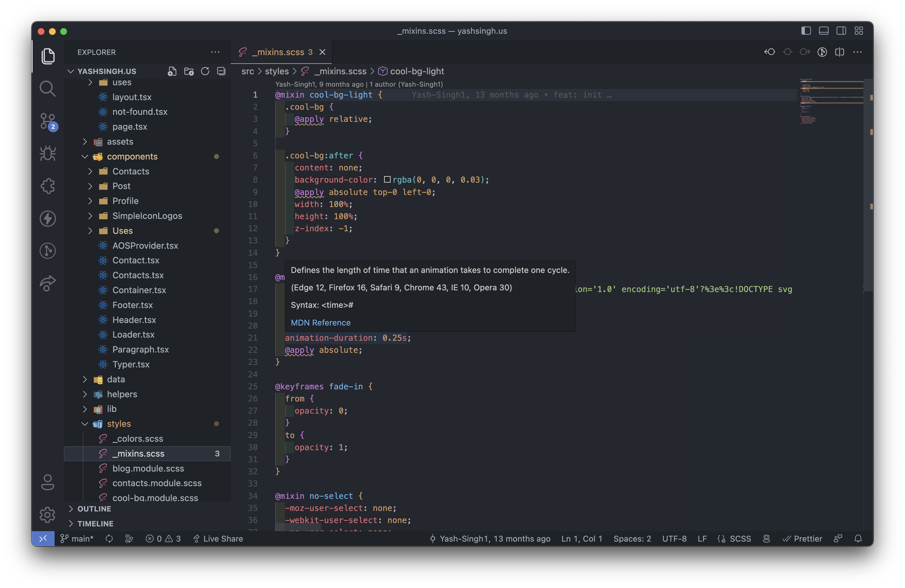
Task: Open the Git Graph activity icon
Action: pos(48,251)
